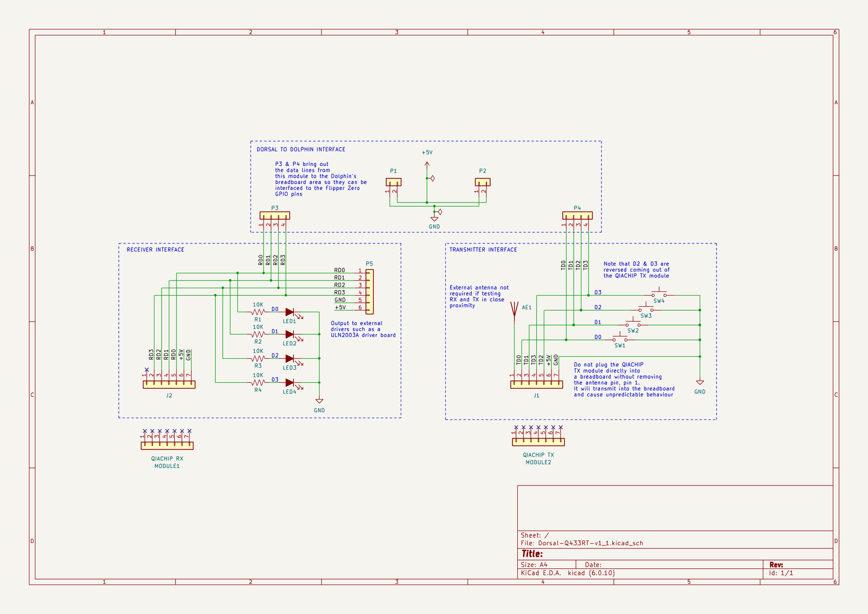Select connector J1 in transmitter section
Viewport: 868px width, 614px height.
(536, 385)
